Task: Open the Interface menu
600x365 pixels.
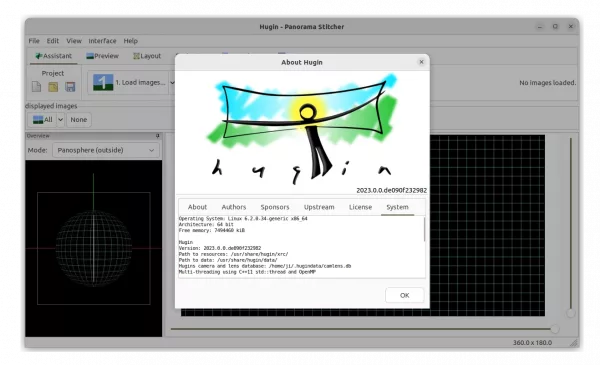Action: [x=102, y=41]
